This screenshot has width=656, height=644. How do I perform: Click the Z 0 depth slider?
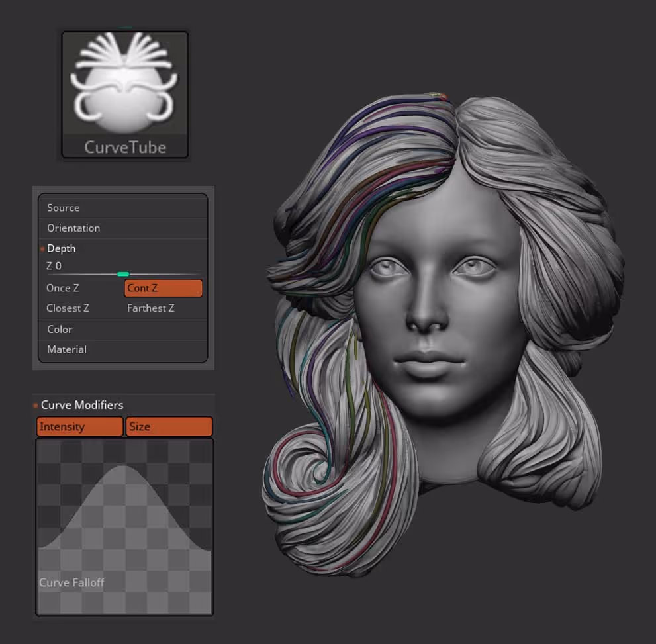point(123,270)
